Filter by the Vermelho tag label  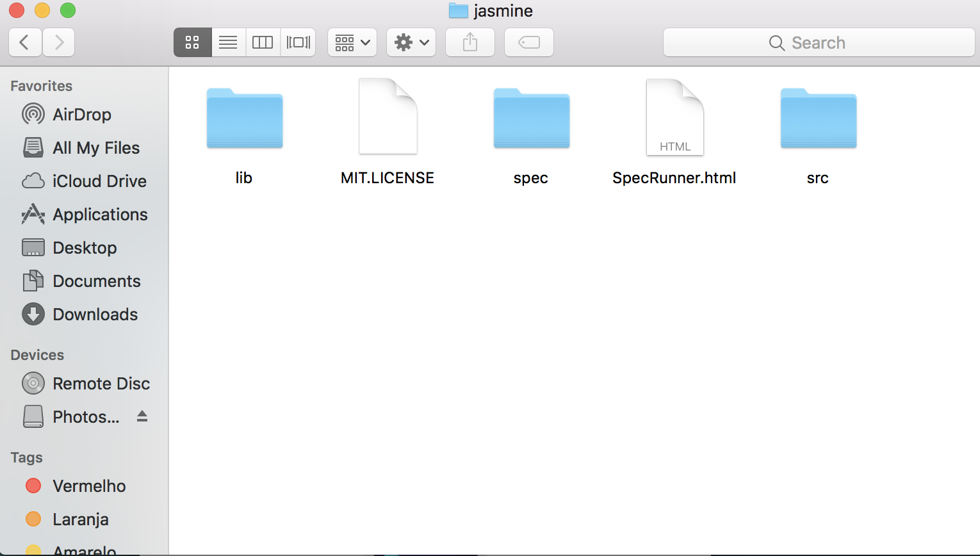pyautogui.click(x=89, y=486)
